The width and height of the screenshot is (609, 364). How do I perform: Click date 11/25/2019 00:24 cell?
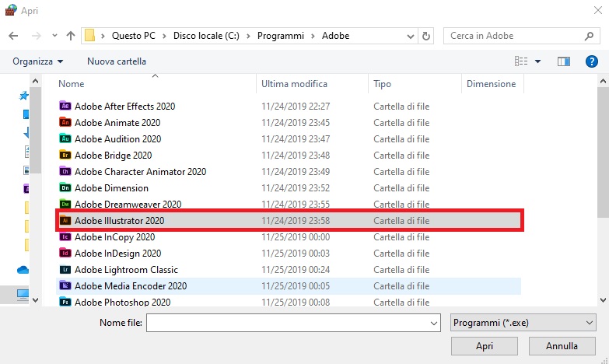[296, 270]
